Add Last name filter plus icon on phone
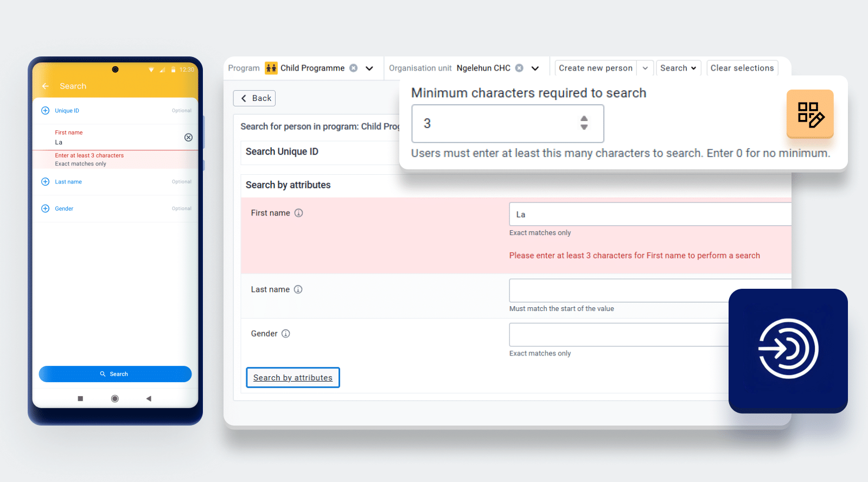 pos(46,182)
